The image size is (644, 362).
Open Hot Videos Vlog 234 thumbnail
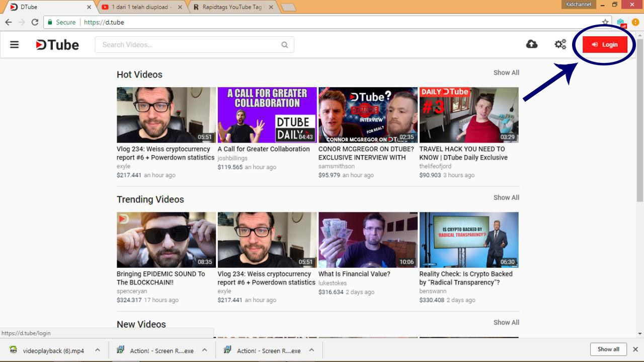coord(166,115)
